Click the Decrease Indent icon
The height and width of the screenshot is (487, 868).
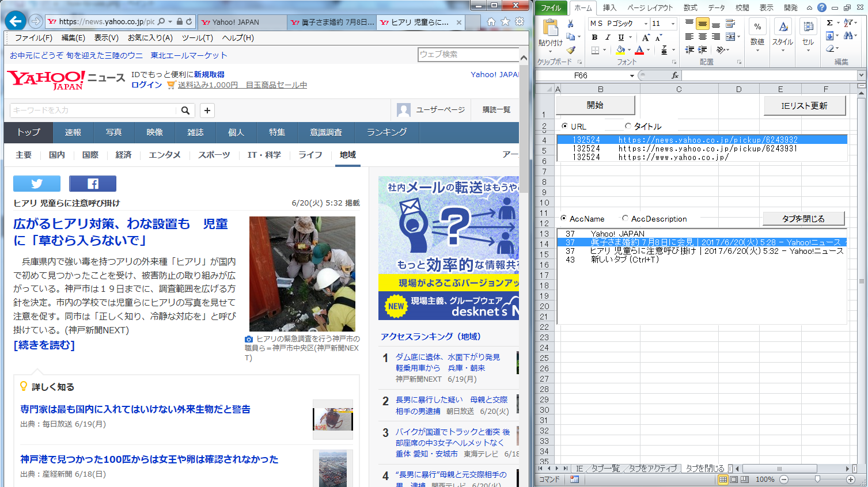pos(689,50)
